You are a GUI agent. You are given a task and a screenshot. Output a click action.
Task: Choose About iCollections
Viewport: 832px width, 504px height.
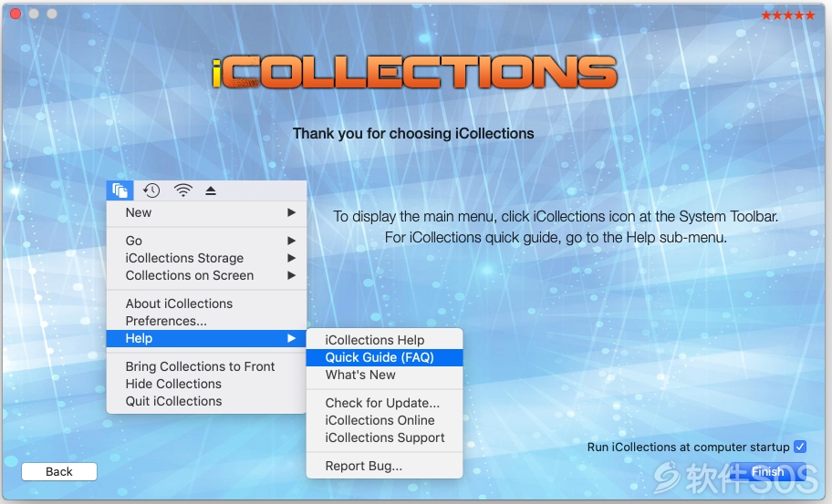click(x=206, y=303)
